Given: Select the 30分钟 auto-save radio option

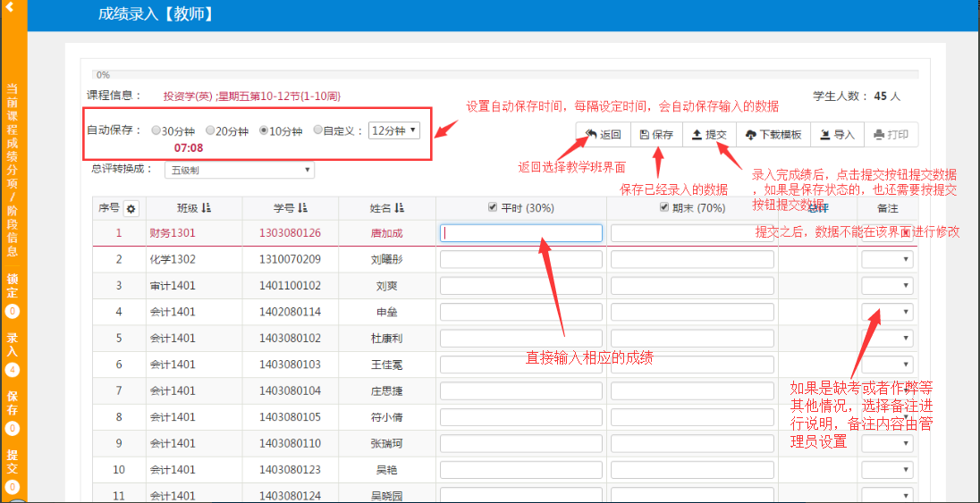Looking at the screenshot, I should point(156,130).
